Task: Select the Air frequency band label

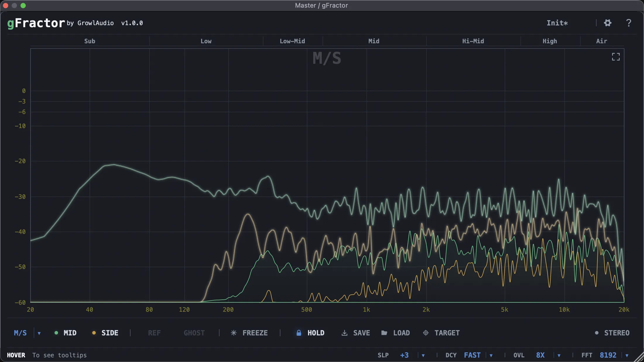Action: pos(601,41)
